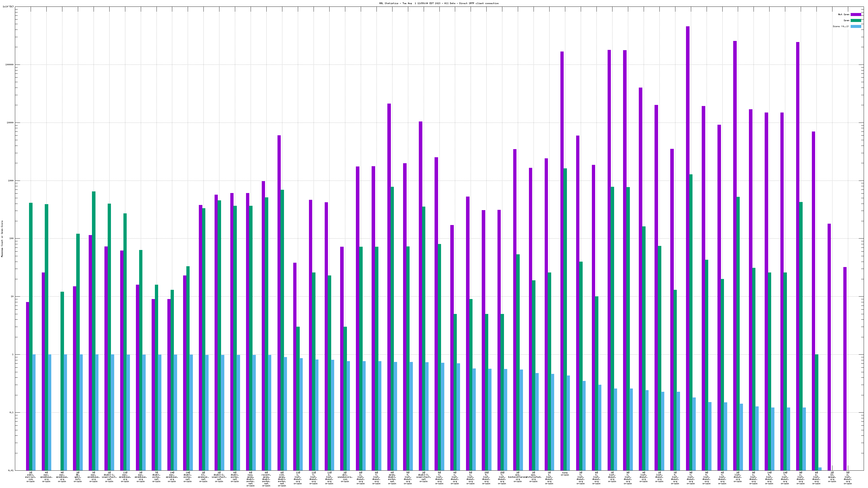Click the ips.backscatterer.org x-axis label

(517, 477)
